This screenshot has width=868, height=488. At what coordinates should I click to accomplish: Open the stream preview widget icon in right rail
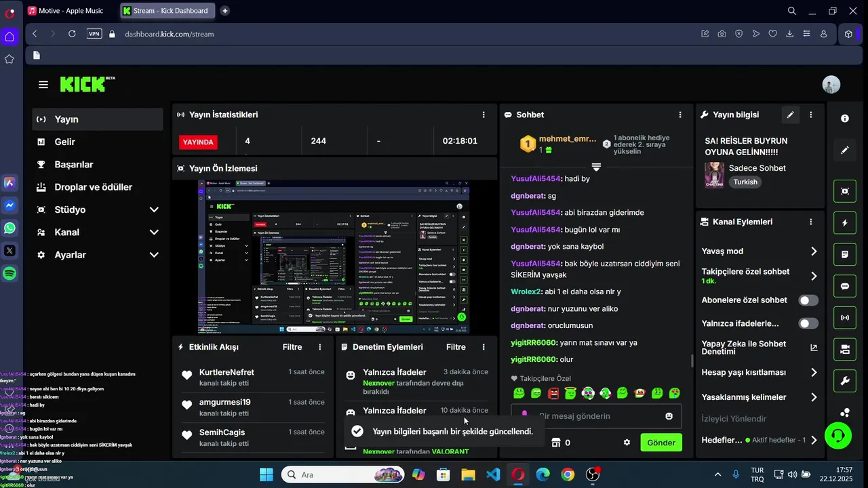[845, 191]
